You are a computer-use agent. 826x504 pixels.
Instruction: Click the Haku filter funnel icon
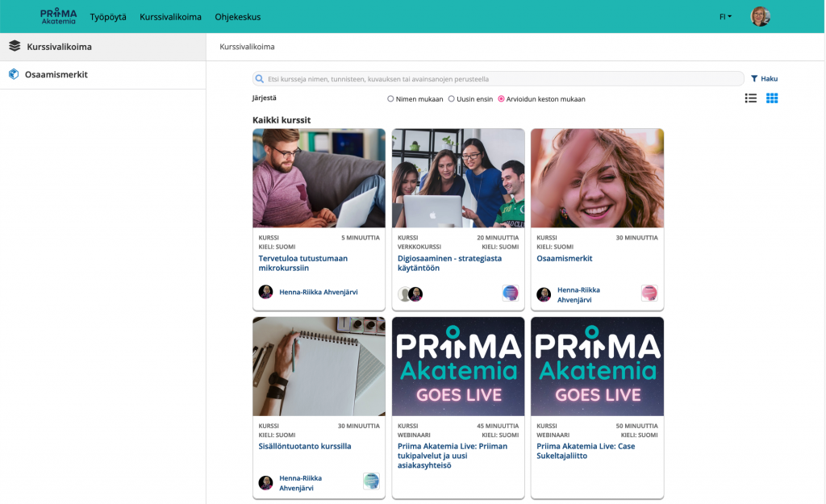tap(754, 78)
